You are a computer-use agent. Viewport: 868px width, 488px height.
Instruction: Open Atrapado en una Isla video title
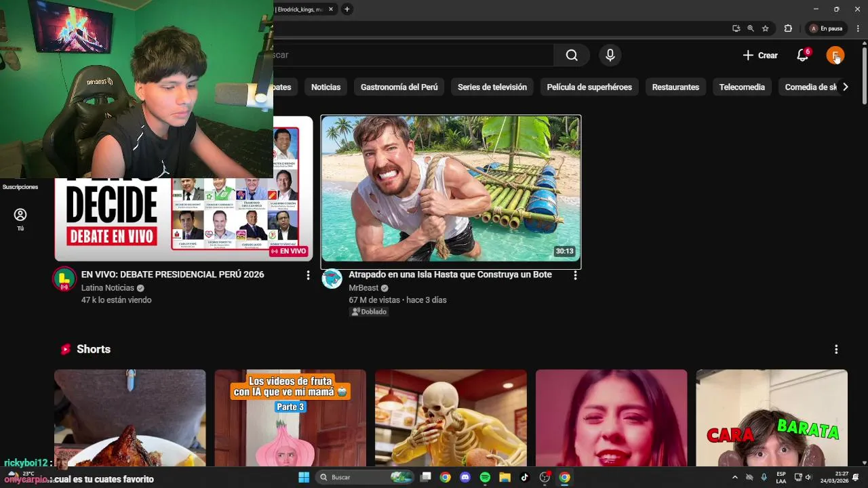[450, 274]
